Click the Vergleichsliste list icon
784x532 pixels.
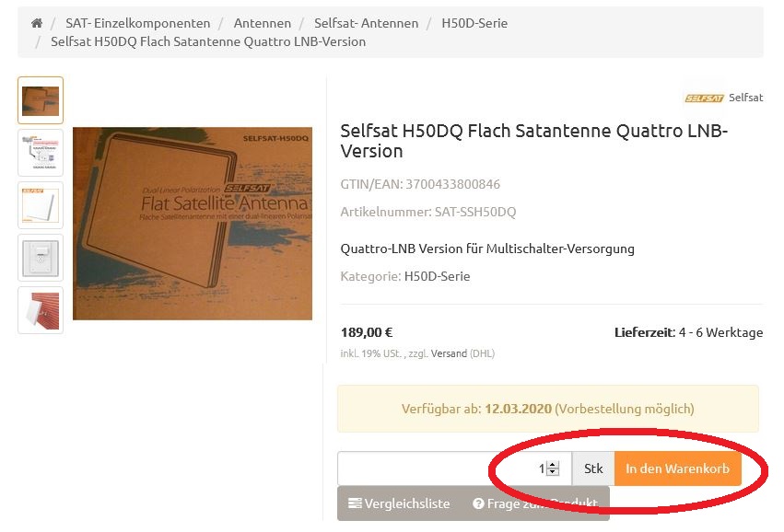(355, 503)
